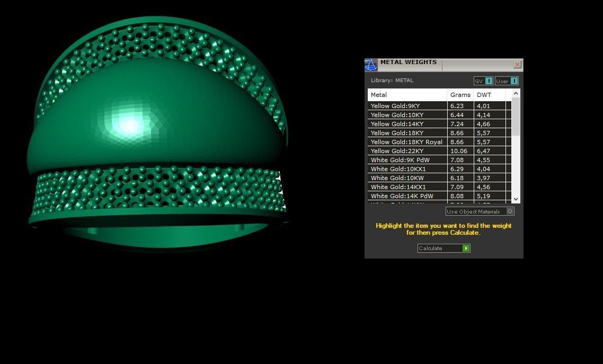Sort by the Grams column header
Viewport: 603px width, 364px height.
(460, 94)
